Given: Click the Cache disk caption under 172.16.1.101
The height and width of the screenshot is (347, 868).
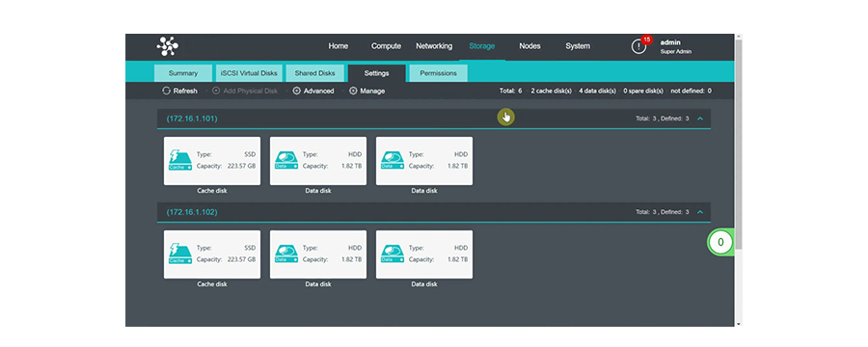Looking at the screenshot, I should coord(212,191).
